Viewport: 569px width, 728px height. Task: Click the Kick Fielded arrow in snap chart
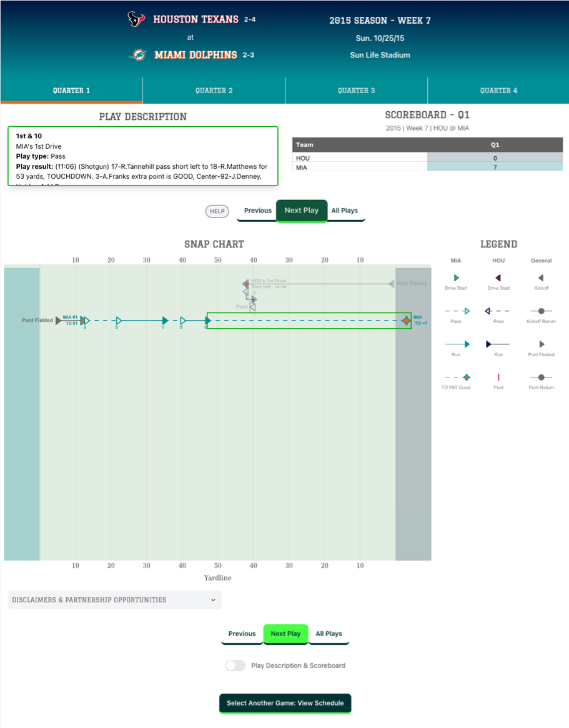coord(392,283)
